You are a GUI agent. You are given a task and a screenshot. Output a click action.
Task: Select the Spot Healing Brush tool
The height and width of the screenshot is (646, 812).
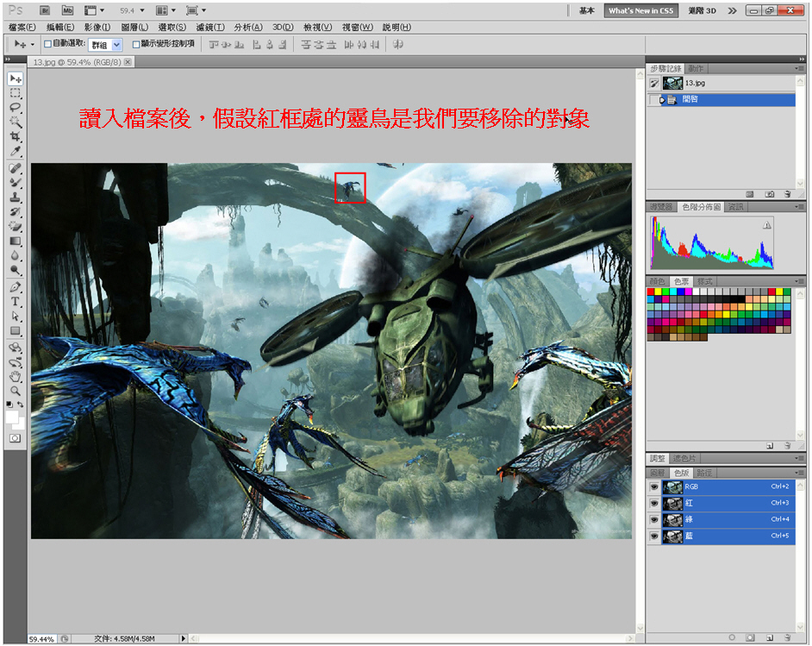coord(15,168)
